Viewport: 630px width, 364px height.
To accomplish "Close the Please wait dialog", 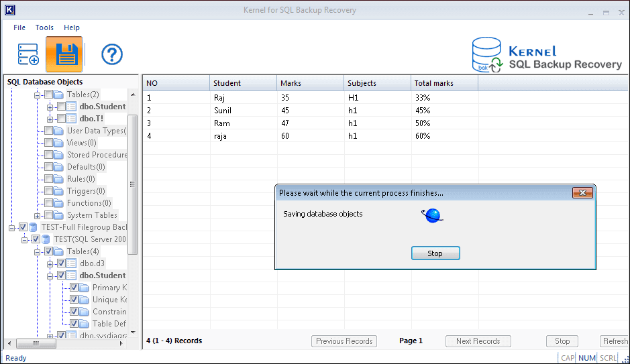I will (582, 192).
